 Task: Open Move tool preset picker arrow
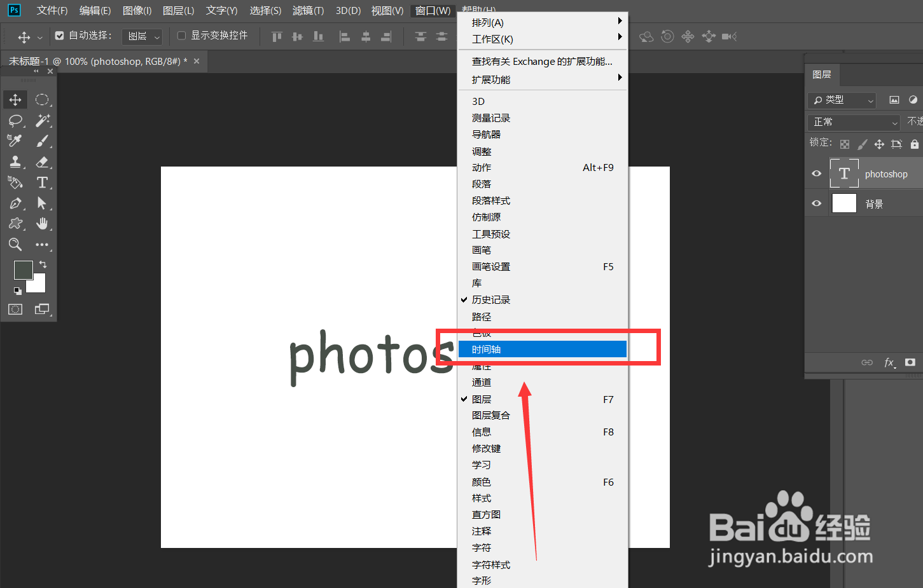point(39,37)
